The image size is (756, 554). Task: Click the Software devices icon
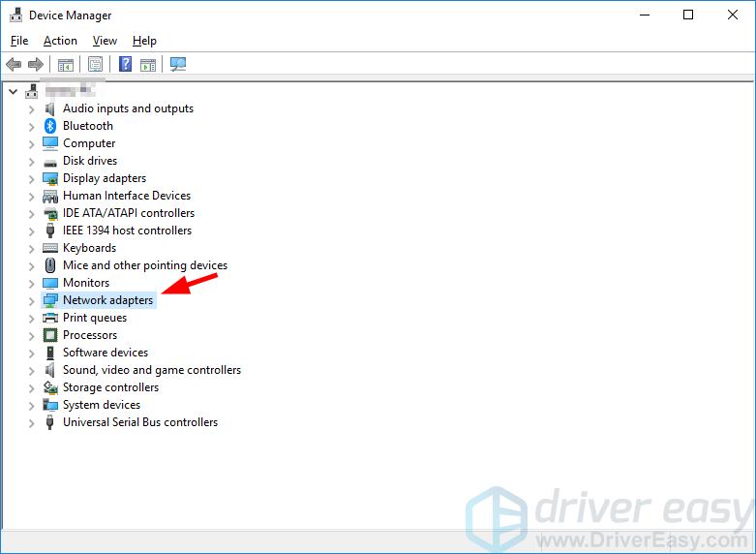coord(50,353)
